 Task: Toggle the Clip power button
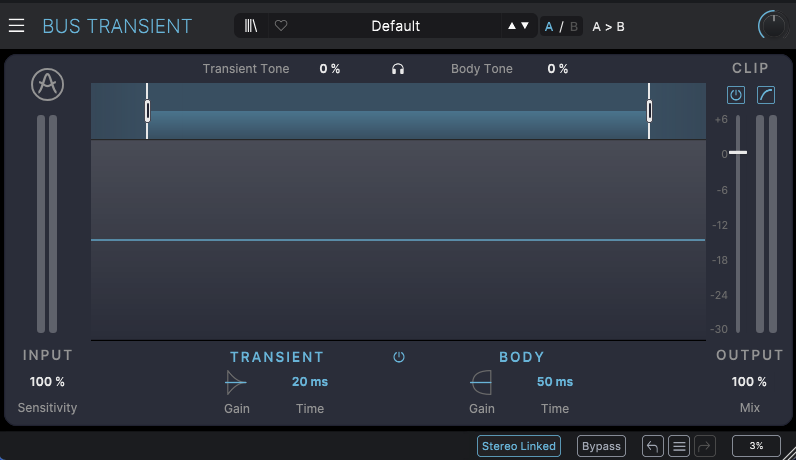pyautogui.click(x=736, y=95)
